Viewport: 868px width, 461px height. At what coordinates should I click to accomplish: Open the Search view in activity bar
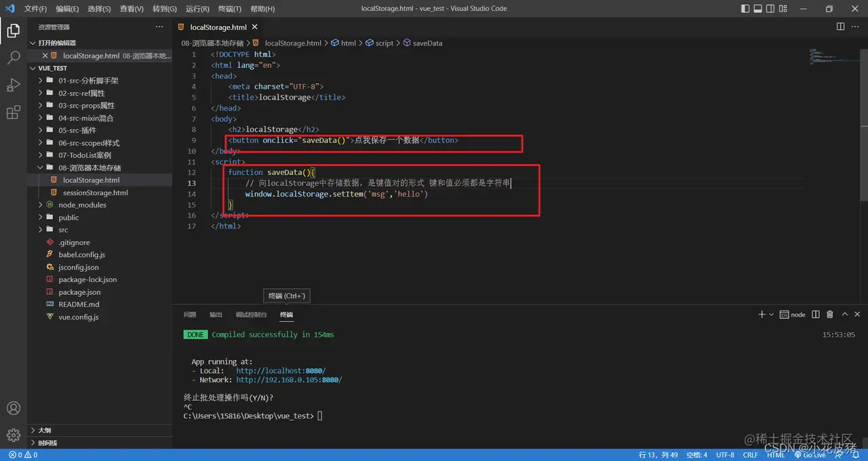[x=13, y=58]
